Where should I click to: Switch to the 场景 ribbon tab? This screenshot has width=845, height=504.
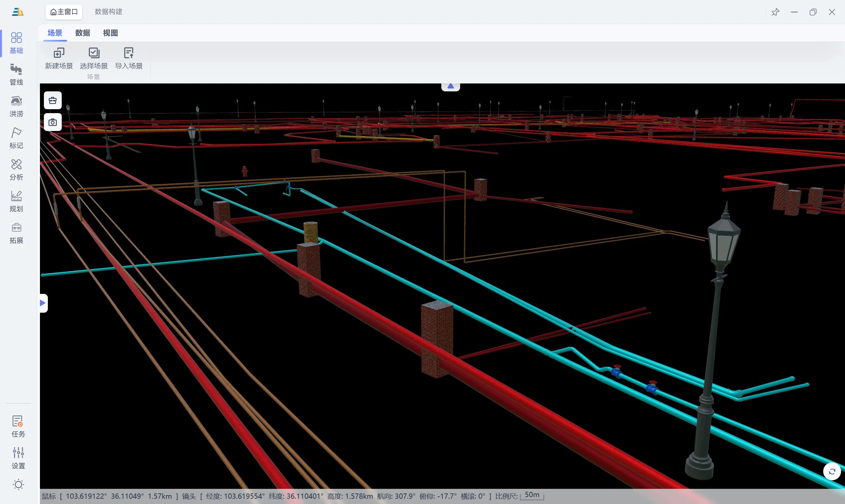tap(55, 33)
